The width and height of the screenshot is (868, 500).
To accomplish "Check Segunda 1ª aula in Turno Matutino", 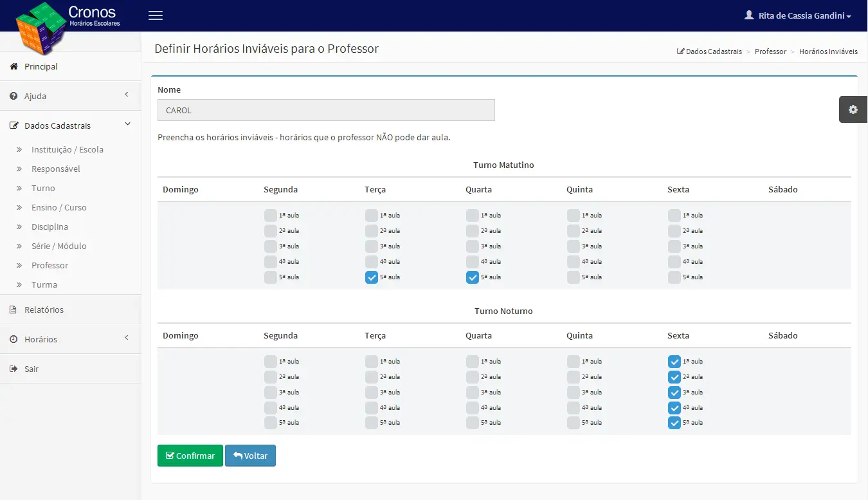I will [271, 216].
